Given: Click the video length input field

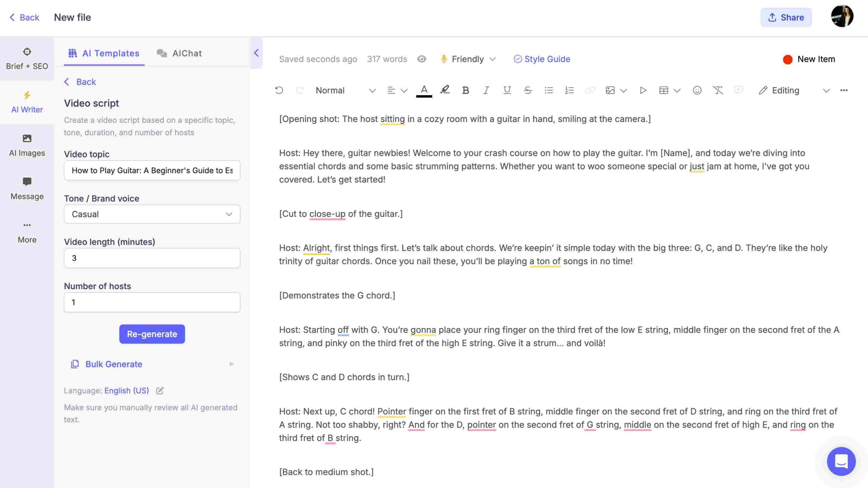Looking at the screenshot, I should [152, 258].
